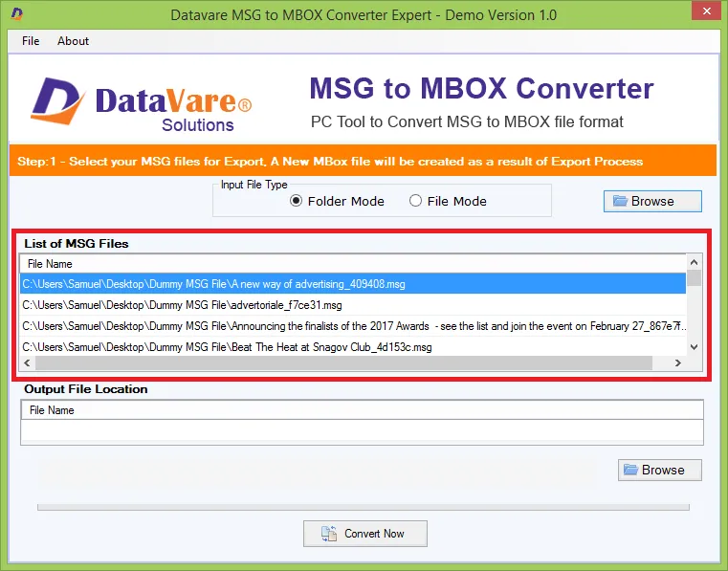
Task: Click the left arrow of the horizontal scrollbar
Action: [27, 363]
